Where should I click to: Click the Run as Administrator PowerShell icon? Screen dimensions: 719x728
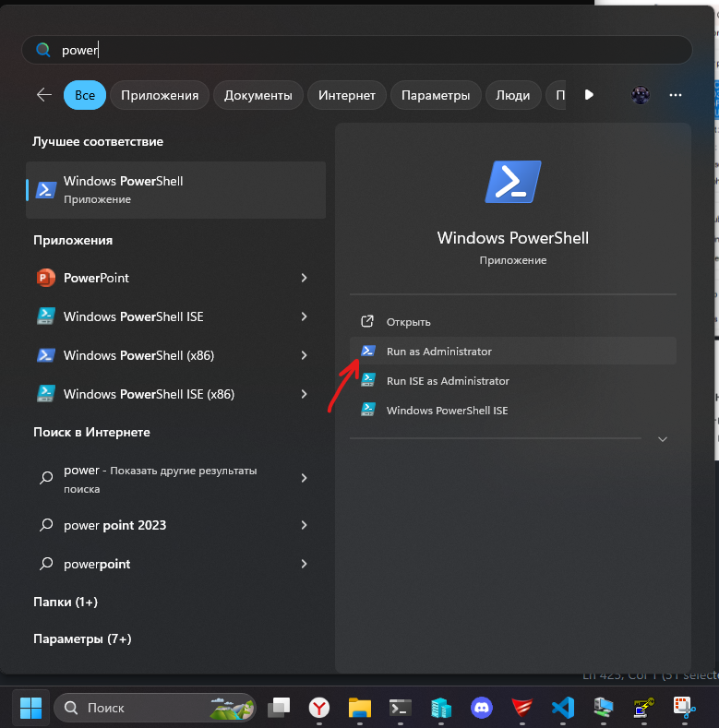368,351
